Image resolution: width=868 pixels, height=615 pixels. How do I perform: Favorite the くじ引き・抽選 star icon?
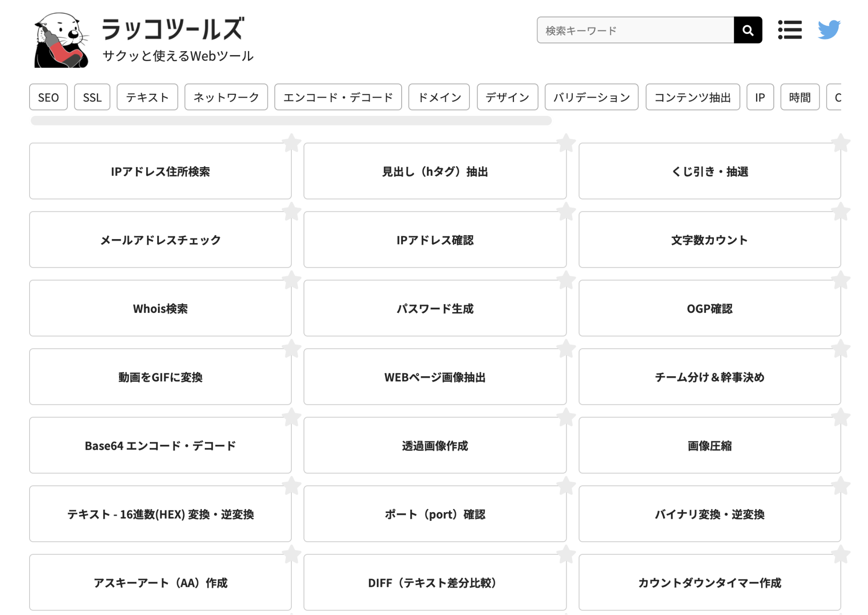pos(841,143)
